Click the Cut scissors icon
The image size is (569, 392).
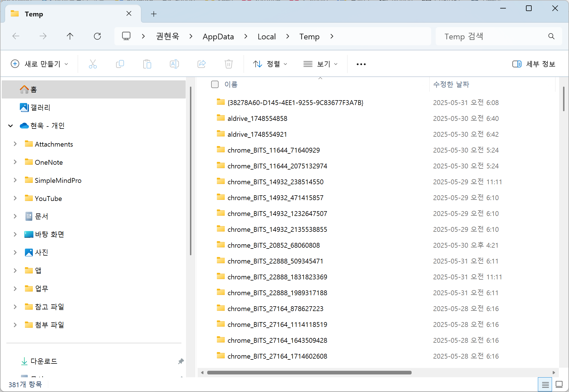pyautogui.click(x=93, y=64)
